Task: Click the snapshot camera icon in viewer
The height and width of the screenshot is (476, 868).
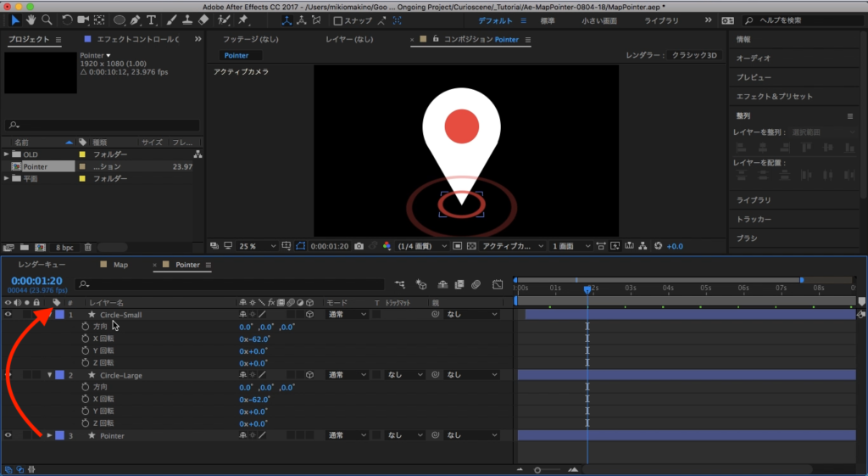Action: (x=359, y=246)
